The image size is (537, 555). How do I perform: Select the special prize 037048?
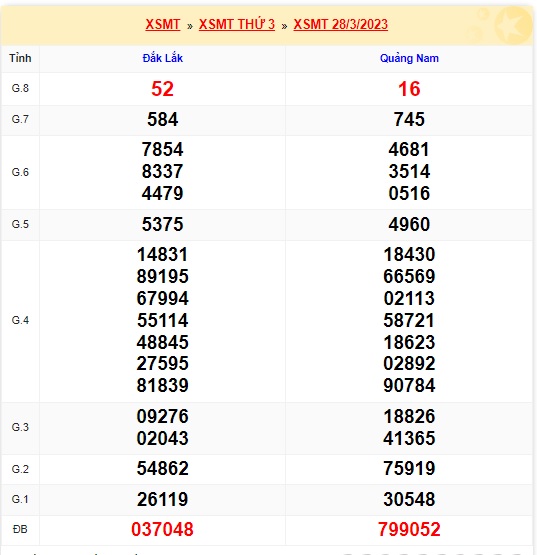coord(162,530)
